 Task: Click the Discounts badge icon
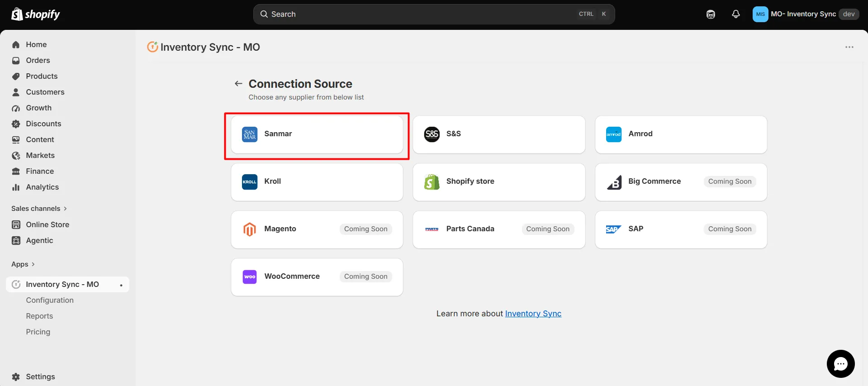click(x=16, y=124)
